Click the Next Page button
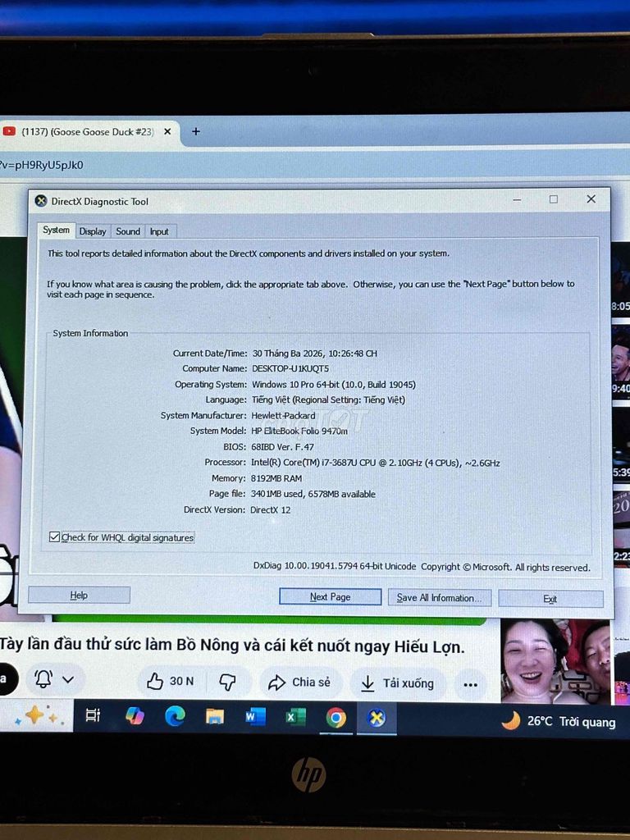Image resolution: width=630 pixels, height=840 pixels. [x=330, y=597]
